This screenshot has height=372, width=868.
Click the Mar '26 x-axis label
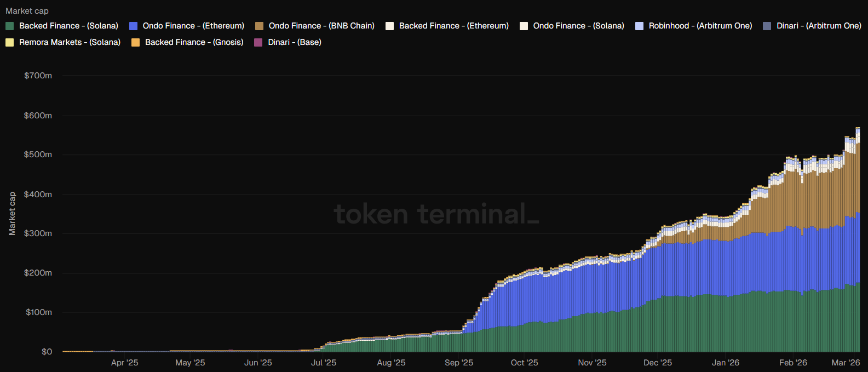[846, 363]
